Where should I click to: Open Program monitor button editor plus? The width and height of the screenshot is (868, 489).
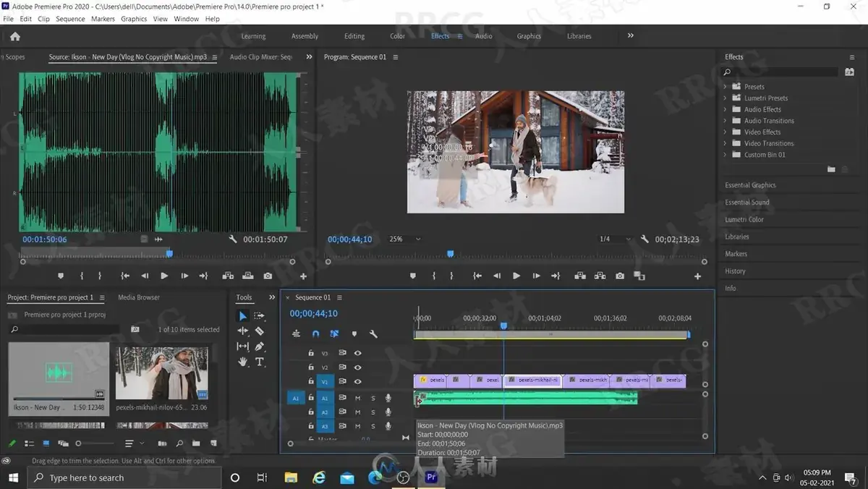point(698,276)
